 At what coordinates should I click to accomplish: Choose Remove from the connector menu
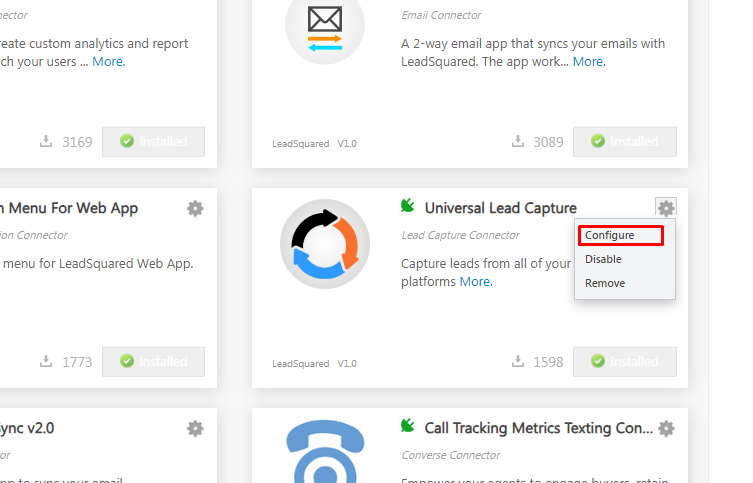tap(605, 283)
